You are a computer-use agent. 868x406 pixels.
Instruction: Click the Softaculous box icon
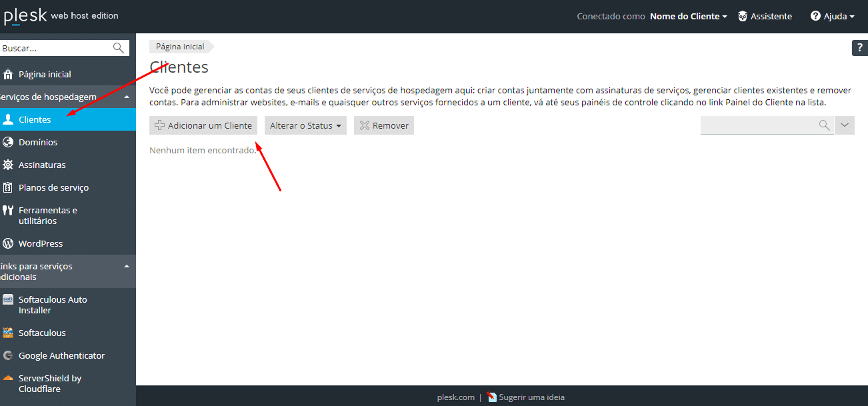tap(8, 333)
